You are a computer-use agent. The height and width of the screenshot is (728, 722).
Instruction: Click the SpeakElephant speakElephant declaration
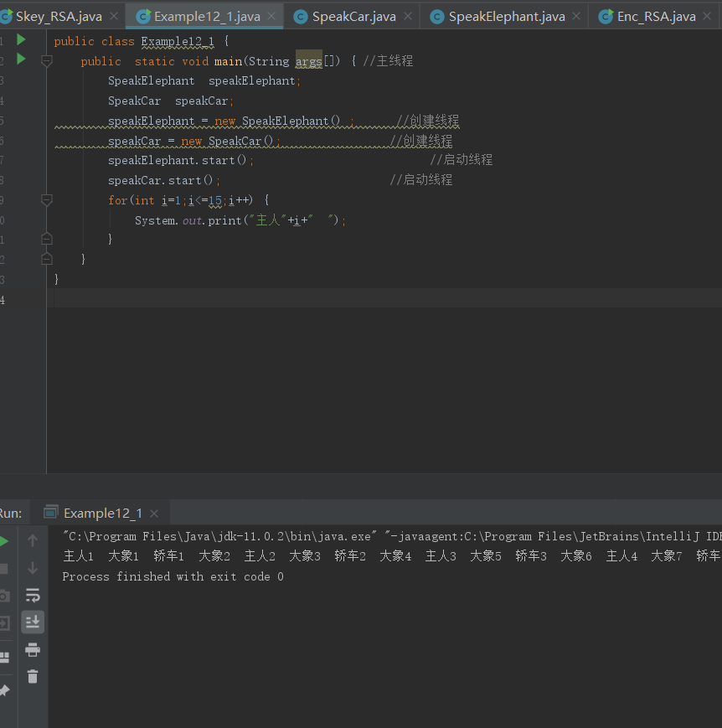(x=204, y=80)
